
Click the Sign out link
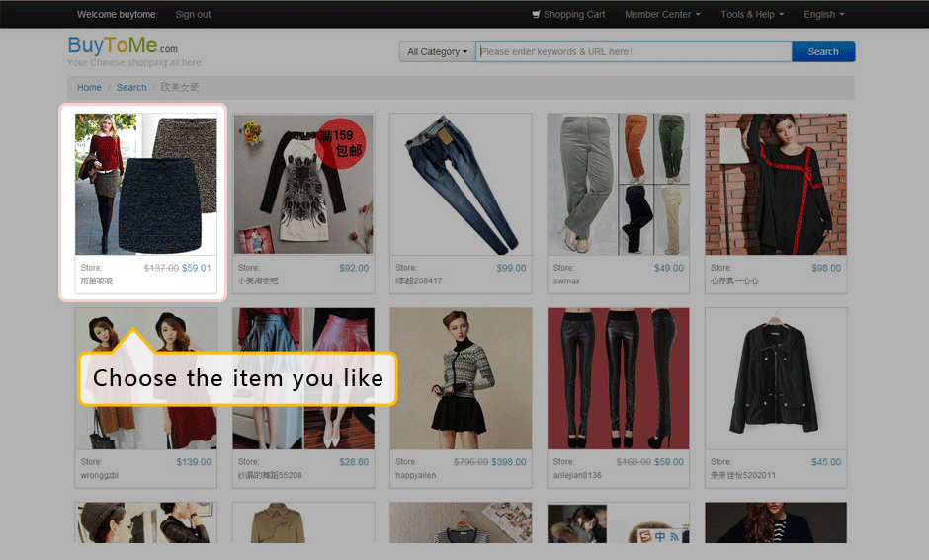[x=193, y=14]
